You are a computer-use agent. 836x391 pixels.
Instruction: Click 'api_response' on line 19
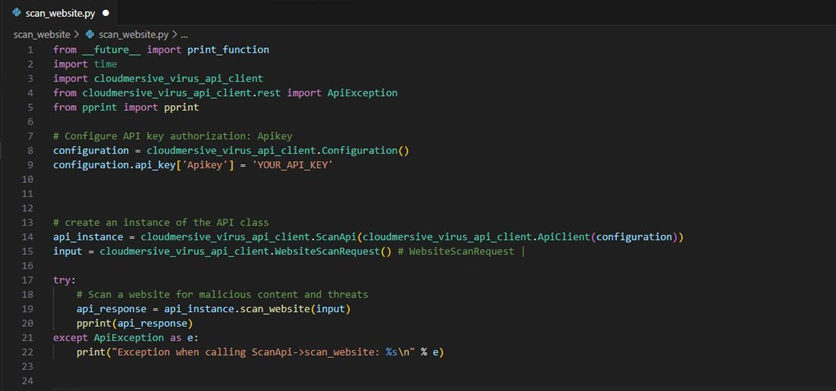coord(111,309)
